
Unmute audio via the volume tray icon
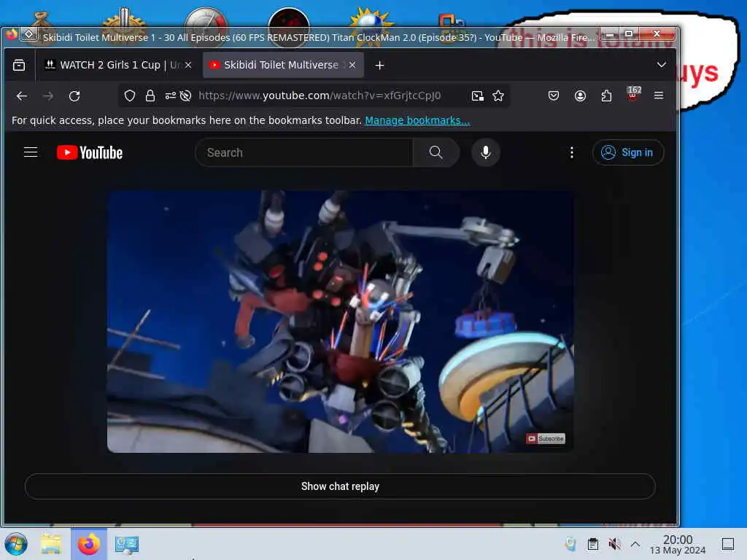pyautogui.click(x=614, y=544)
